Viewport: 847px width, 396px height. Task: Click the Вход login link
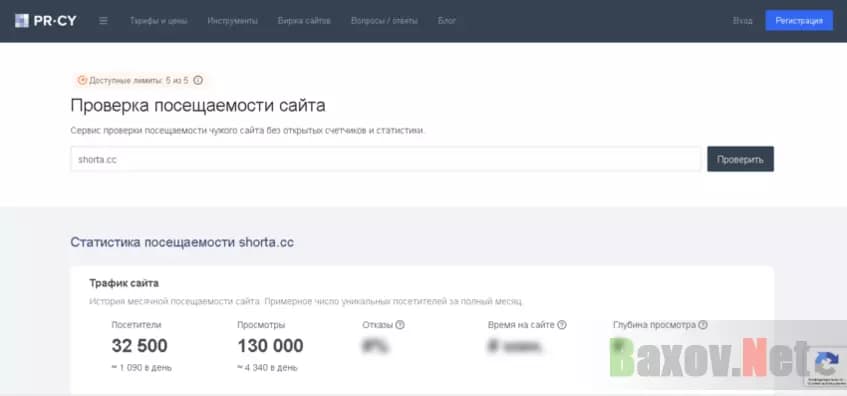tap(743, 21)
